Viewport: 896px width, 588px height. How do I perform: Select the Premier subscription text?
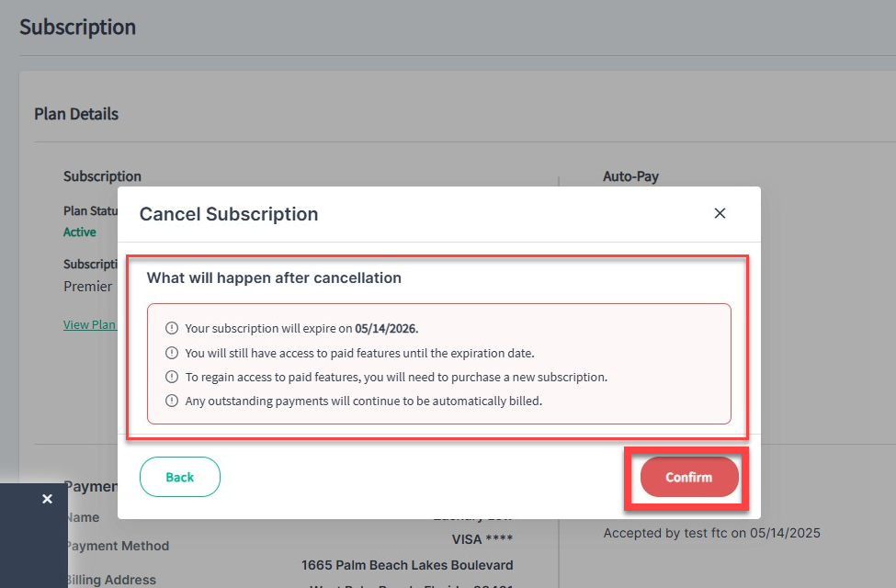tap(89, 286)
